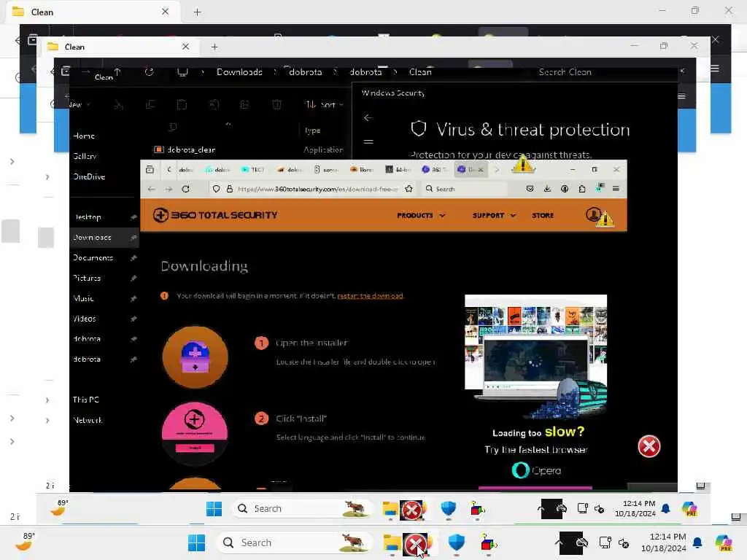747x560 pixels.
Task: Open the New dropdown in Explorer toolbar
Action: point(79,104)
